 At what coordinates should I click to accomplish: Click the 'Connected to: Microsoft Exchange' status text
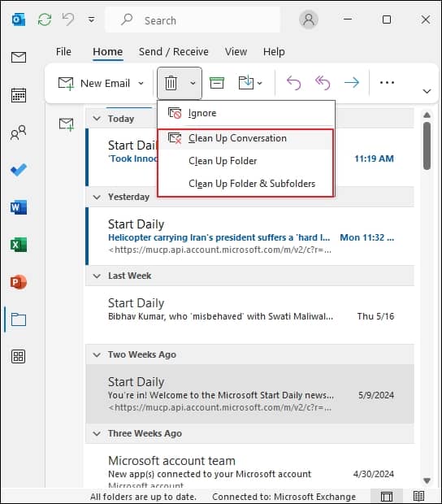coord(284,497)
